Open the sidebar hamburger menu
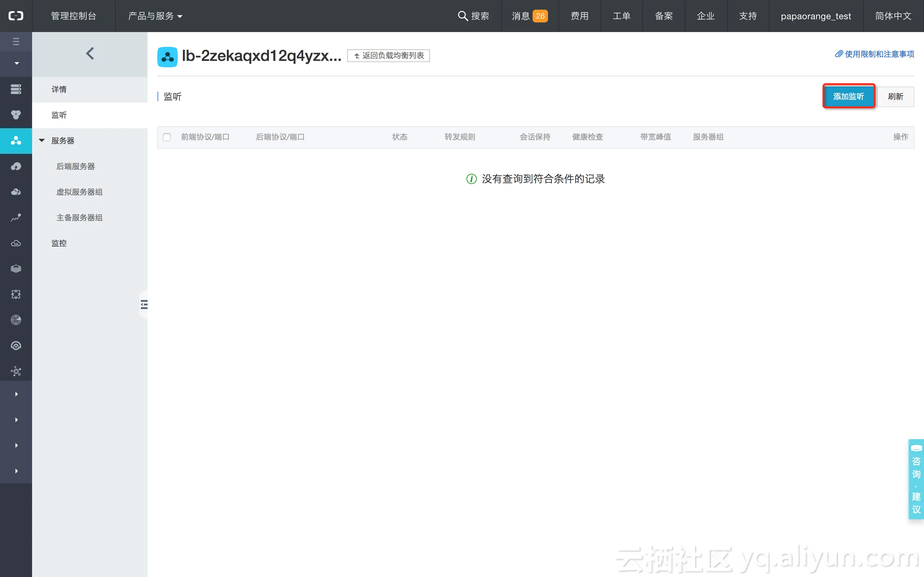 [16, 41]
